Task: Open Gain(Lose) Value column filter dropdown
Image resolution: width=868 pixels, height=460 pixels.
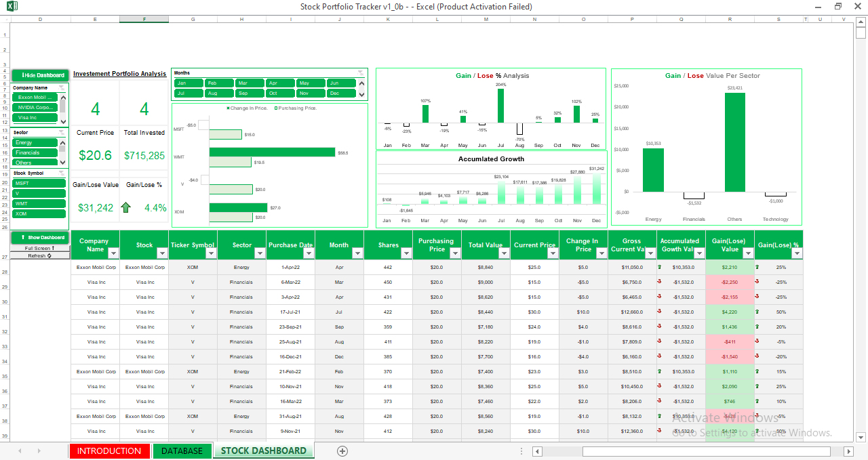Action: (x=748, y=253)
